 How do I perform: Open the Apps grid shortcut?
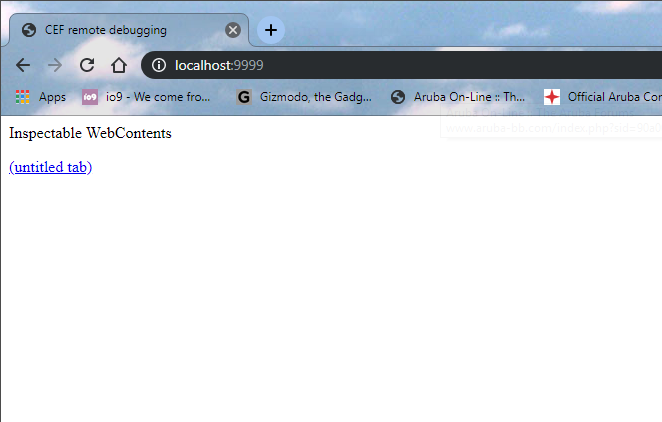[41, 97]
